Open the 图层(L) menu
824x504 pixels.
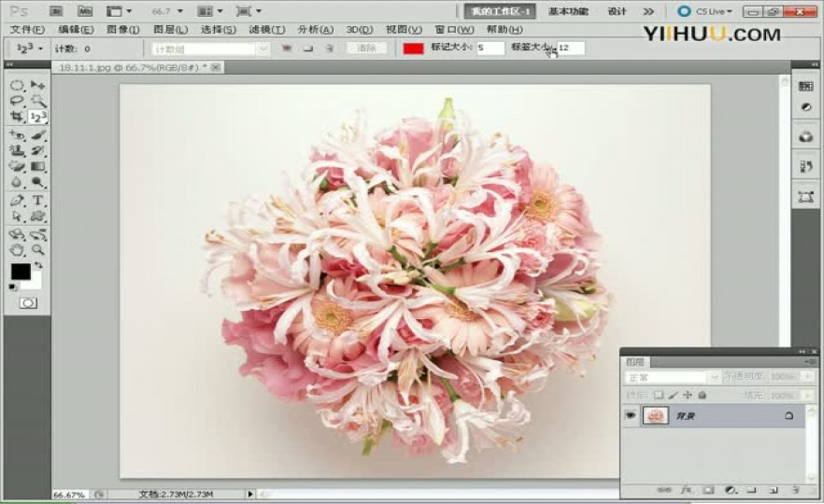coord(170,30)
